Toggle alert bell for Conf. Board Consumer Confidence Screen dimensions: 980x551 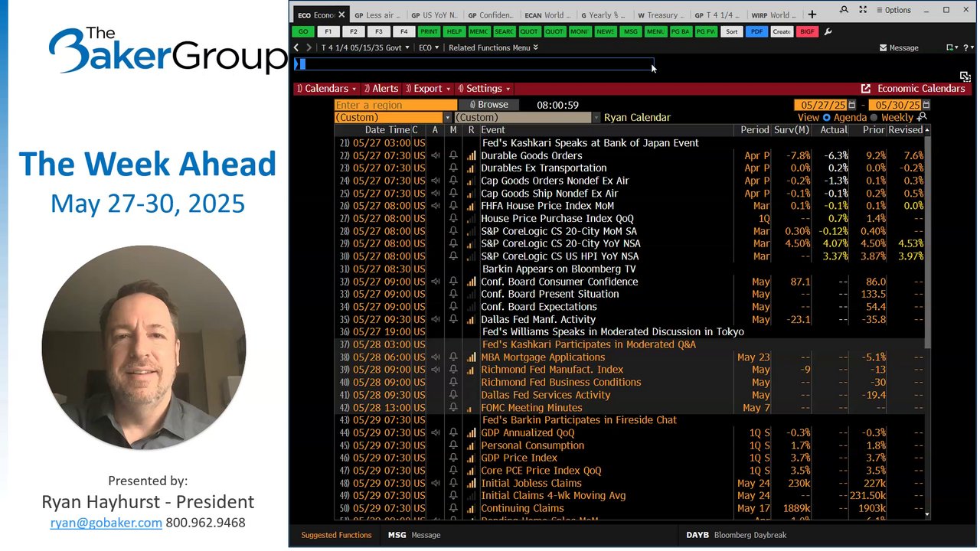[x=453, y=282]
